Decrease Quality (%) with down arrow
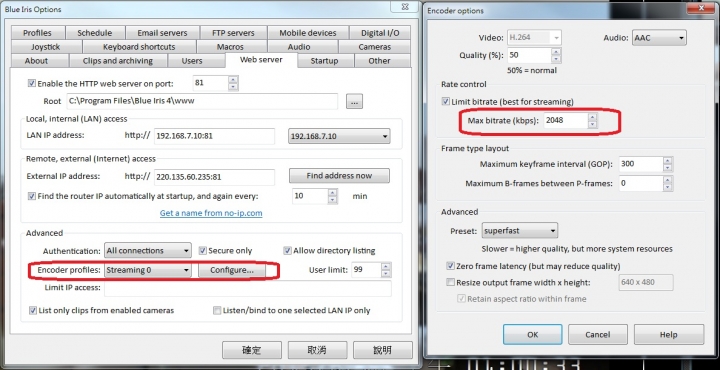This screenshot has width=720, height=370. pyautogui.click(x=556, y=59)
